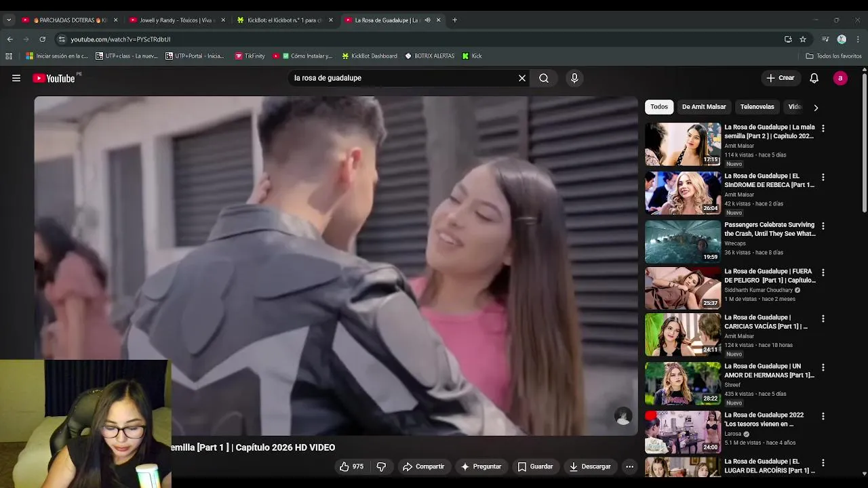Open the BOTRIX ALERTAS bookmark

pyautogui.click(x=430, y=56)
